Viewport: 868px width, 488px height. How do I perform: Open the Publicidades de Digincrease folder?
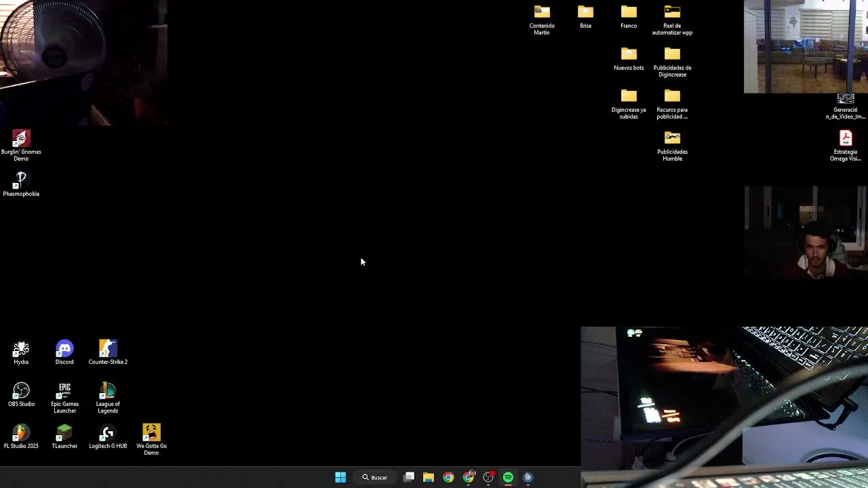672,62
